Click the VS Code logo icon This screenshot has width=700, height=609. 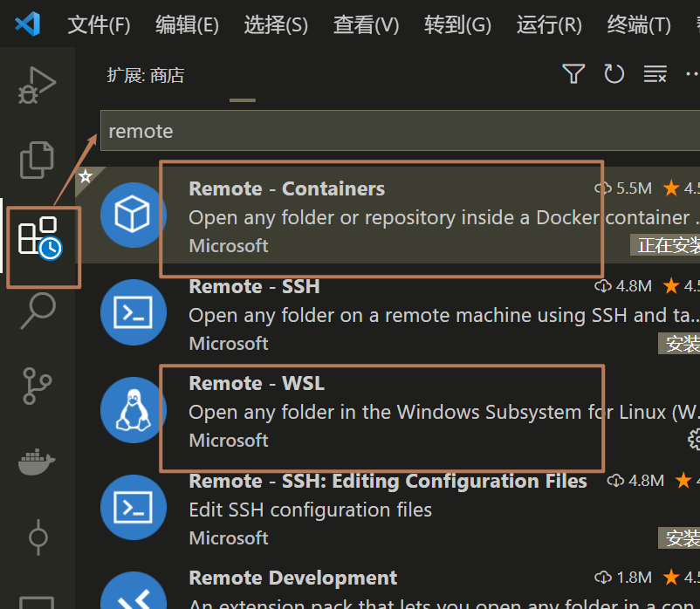coord(28,24)
